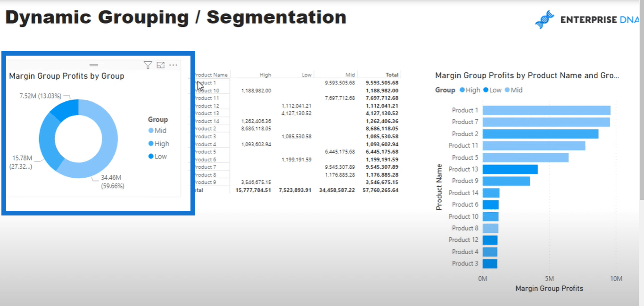The width and height of the screenshot is (644, 306).
Task: Select the Product 4 bar
Action: point(490,252)
